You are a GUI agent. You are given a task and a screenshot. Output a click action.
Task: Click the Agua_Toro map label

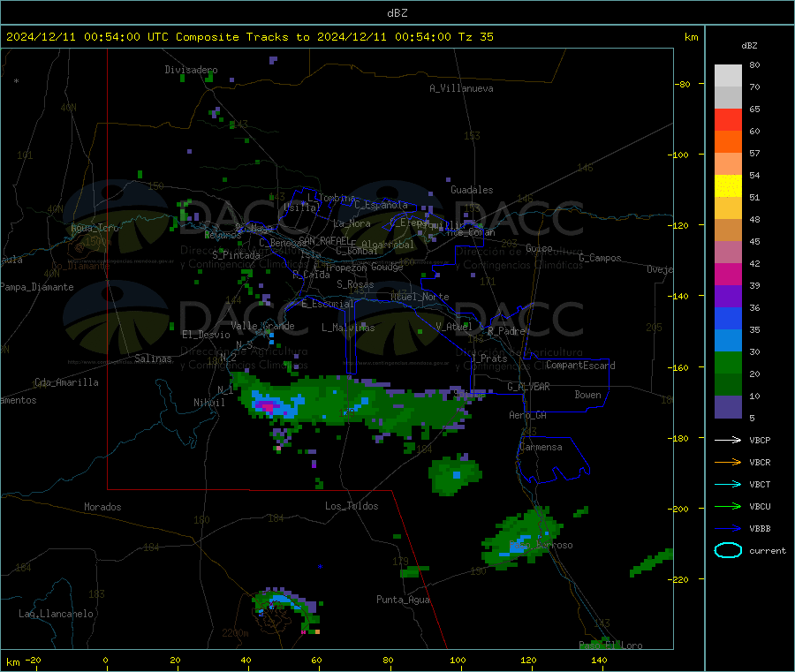click(95, 228)
